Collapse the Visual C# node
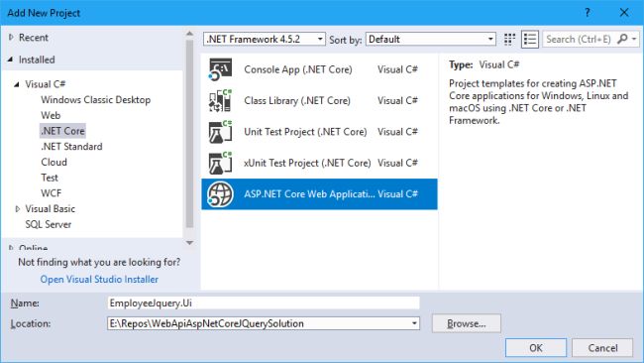Image resolution: width=644 pixels, height=363 pixels. (17, 84)
